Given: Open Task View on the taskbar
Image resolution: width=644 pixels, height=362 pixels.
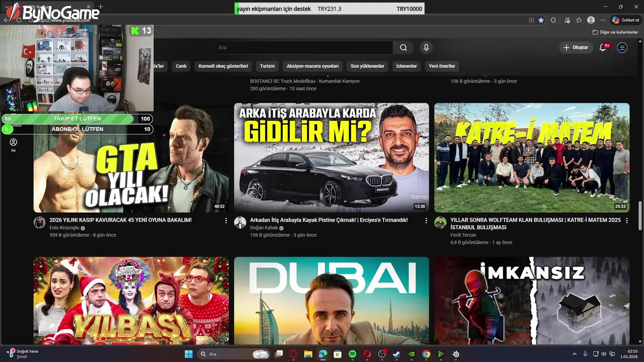Looking at the screenshot, I should (x=279, y=354).
